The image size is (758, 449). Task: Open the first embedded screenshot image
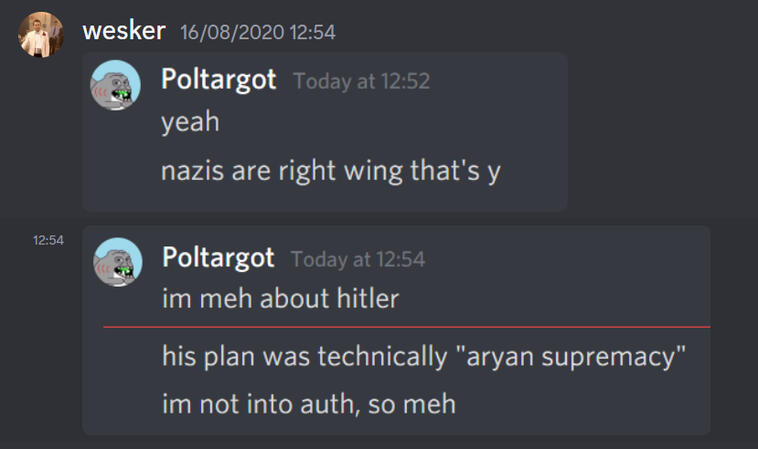coord(325,132)
